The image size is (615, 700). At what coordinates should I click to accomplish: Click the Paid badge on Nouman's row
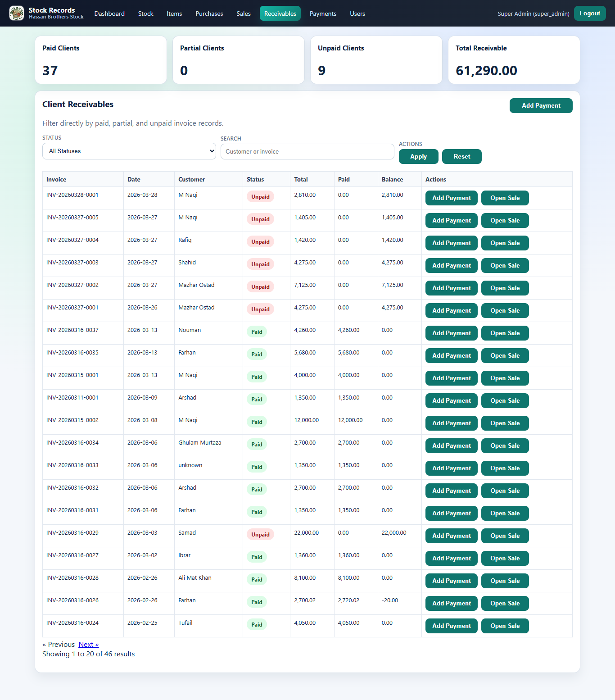tap(257, 332)
